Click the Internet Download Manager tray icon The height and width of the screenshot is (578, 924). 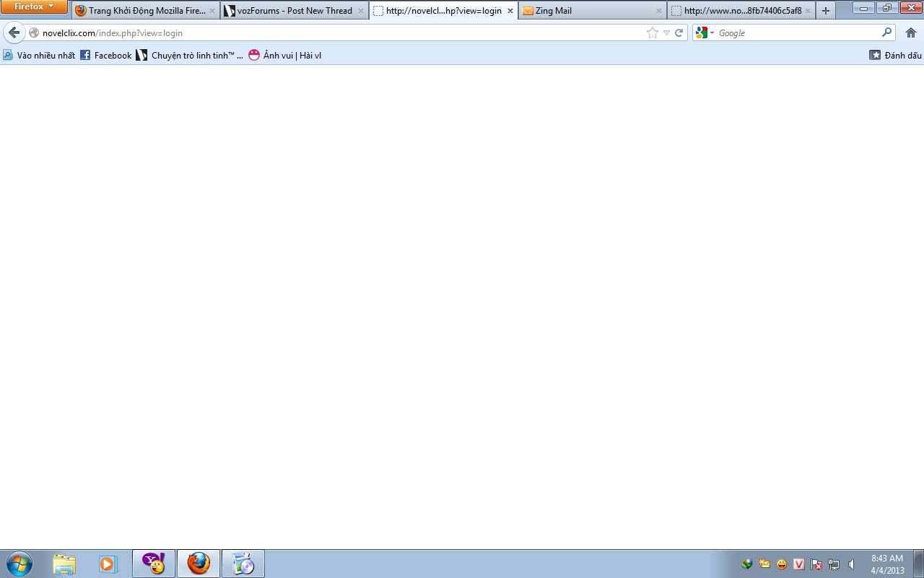747,564
